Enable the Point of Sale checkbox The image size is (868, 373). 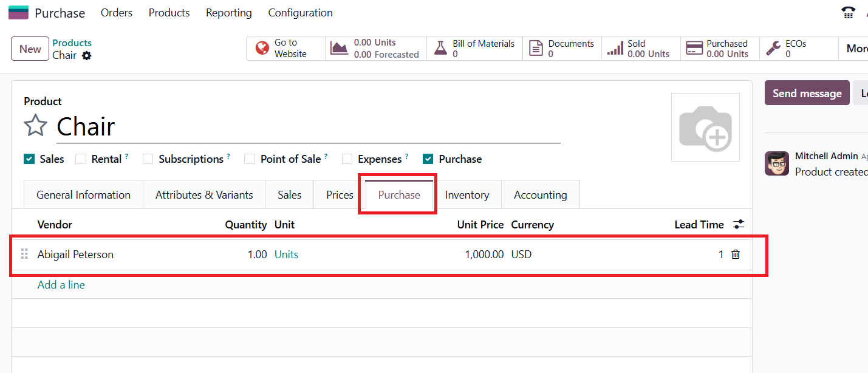[250, 159]
